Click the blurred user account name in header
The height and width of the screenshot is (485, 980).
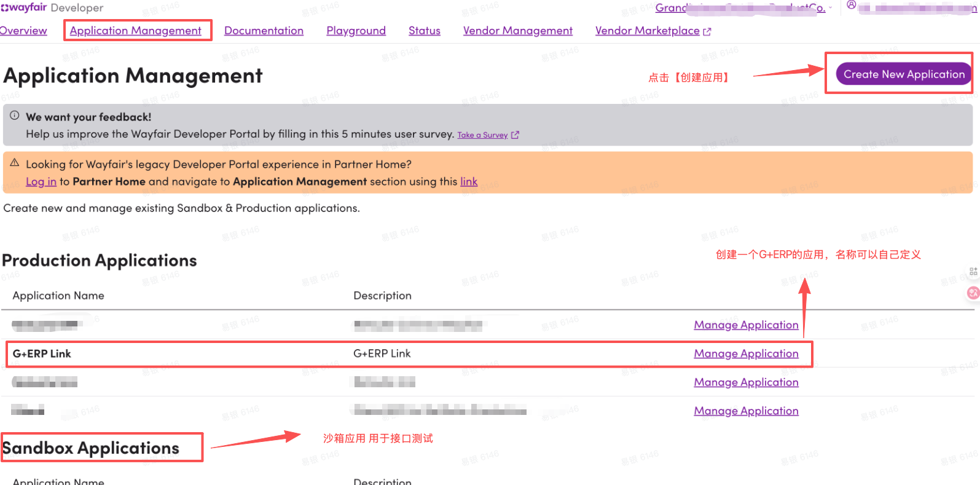[x=917, y=8]
